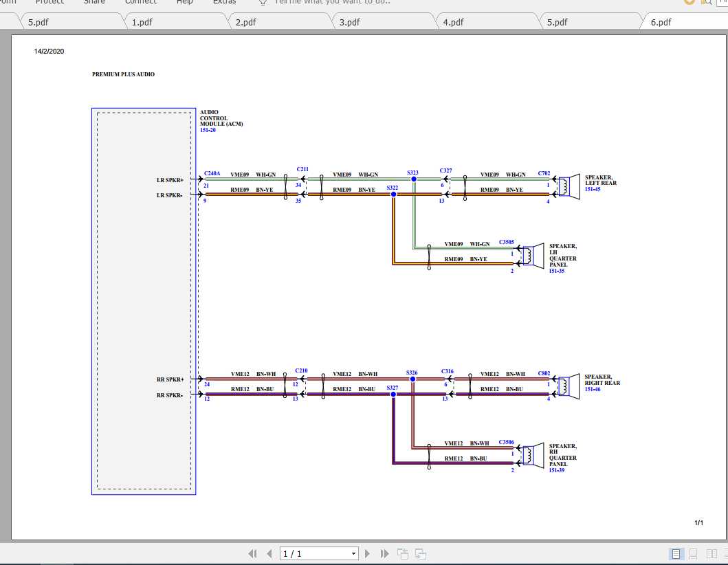Viewport: 728px width, 565px height.
Task: Enable continuous page view
Action: (692, 553)
